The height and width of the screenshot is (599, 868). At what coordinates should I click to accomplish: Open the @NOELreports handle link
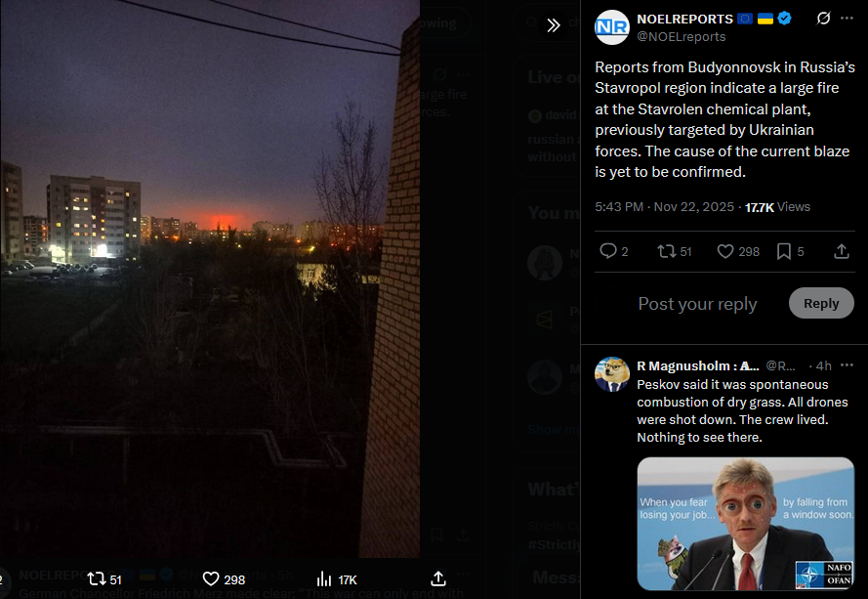(681, 36)
